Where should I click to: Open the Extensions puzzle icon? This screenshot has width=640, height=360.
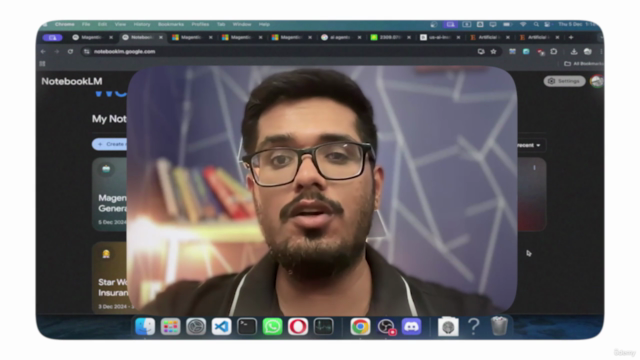click(554, 51)
